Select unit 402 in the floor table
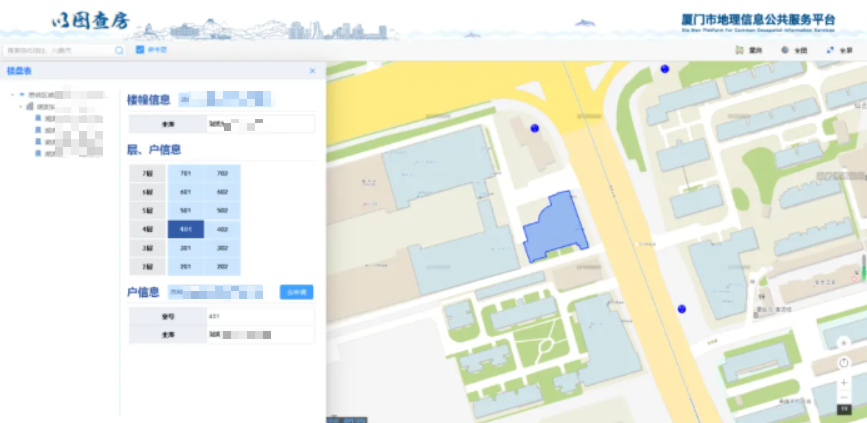The width and height of the screenshot is (867, 423). coord(222,229)
